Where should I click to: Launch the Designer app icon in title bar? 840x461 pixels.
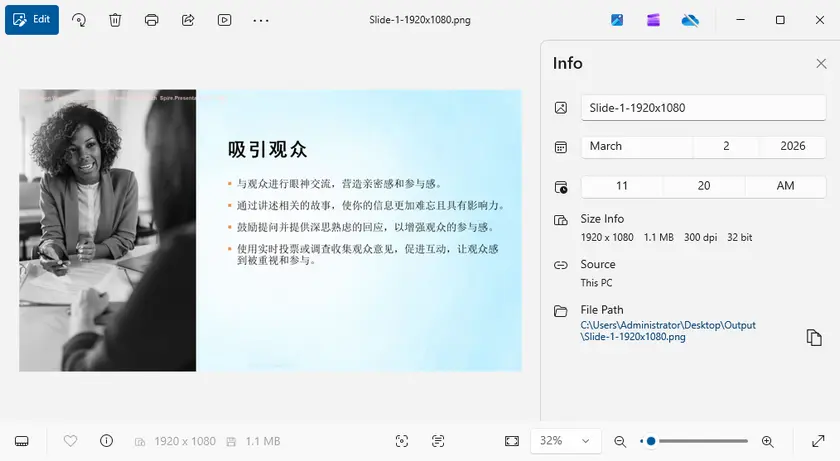click(x=617, y=20)
